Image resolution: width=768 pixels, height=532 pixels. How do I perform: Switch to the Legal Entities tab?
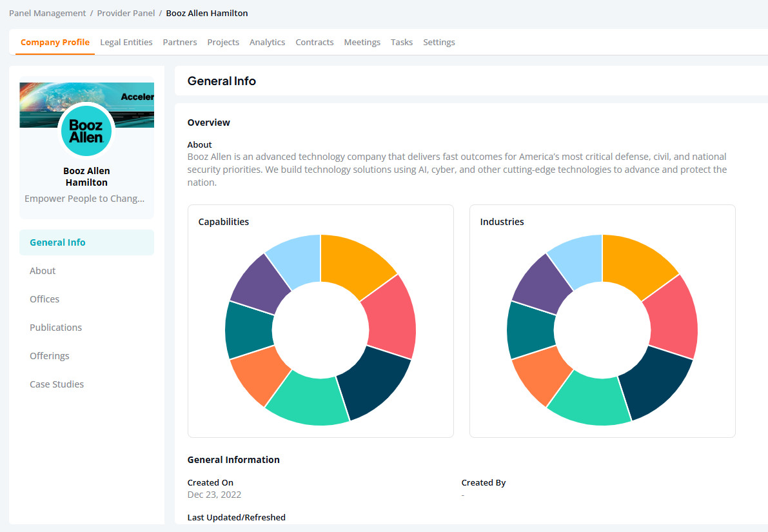coord(126,42)
